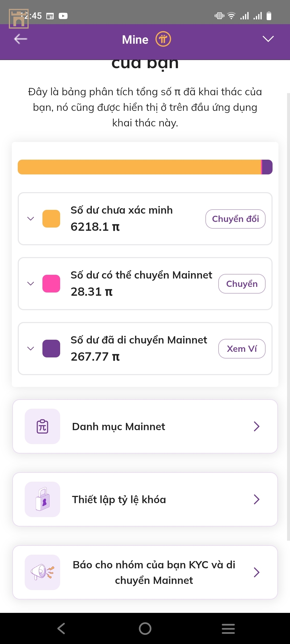Tap the Pi coin logo icon
The width and height of the screenshot is (290, 644).
tap(163, 39)
